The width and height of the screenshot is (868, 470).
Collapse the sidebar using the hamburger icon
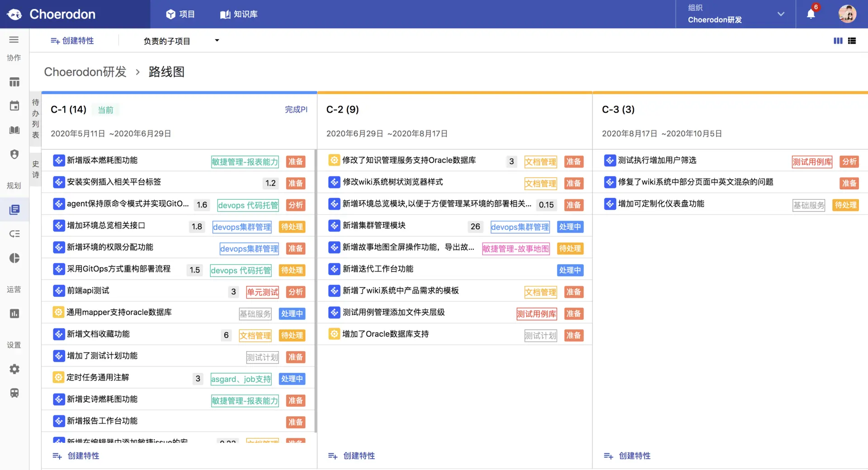pyautogui.click(x=14, y=40)
